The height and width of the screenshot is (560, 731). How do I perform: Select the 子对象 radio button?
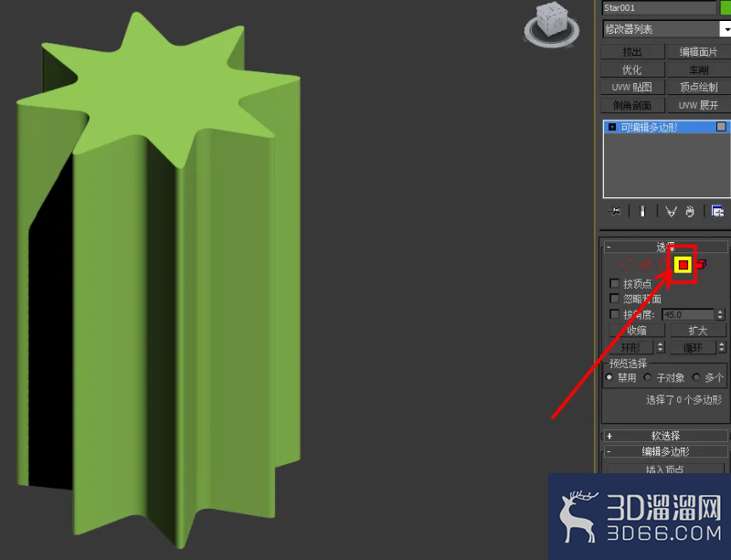coord(647,376)
